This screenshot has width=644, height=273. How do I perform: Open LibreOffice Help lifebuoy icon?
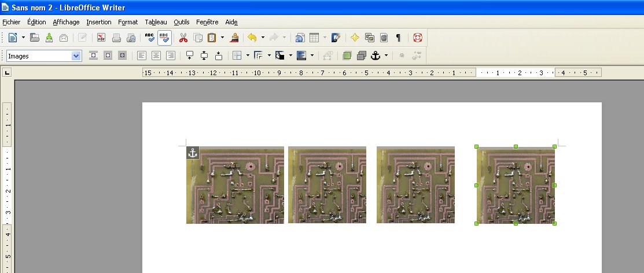[418, 38]
